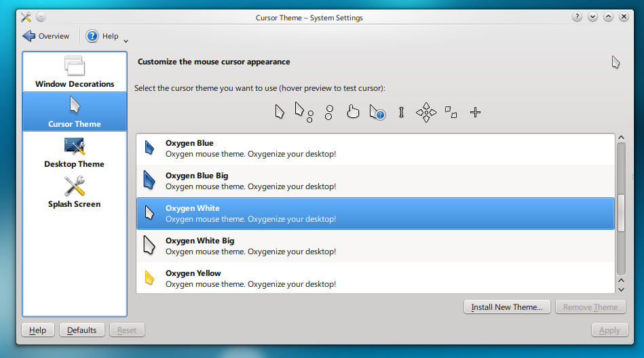The height and width of the screenshot is (358, 644).
Task: Click the Oxygen Blue Big cursor icon
Action: tap(149, 180)
